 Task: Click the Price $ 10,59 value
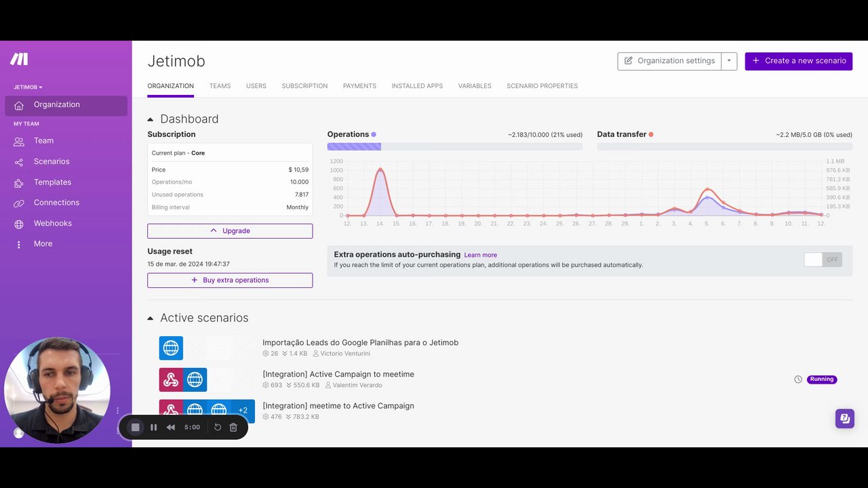298,170
